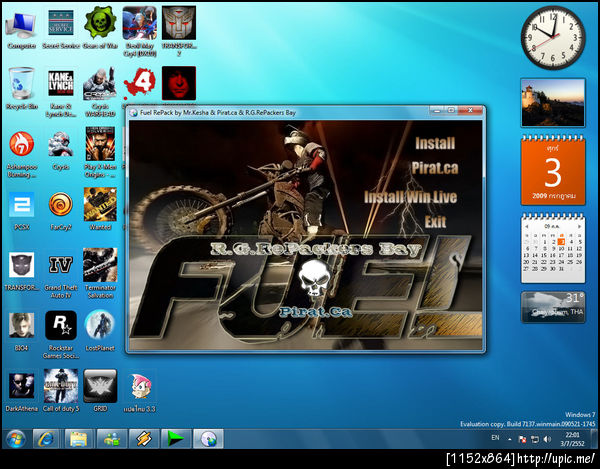
Task: Open the grey Decepticon TRANSFOR... icon
Action: [x=21, y=272]
